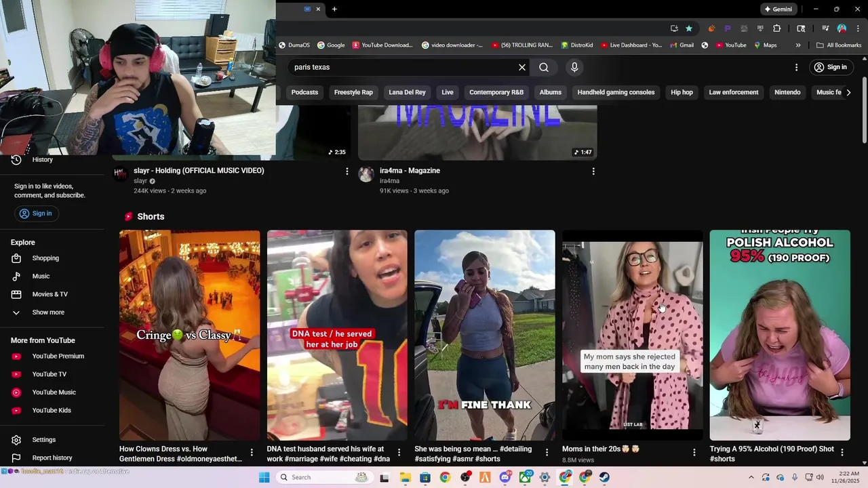This screenshot has height=488, width=868.
Task: Select the Lana Del Rey chip
Action: (407, 92)
